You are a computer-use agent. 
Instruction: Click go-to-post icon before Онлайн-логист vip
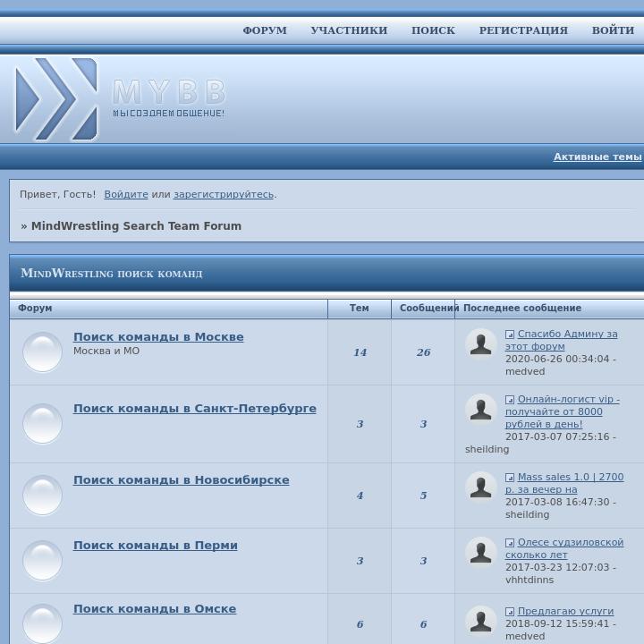[x=510, y=399]
